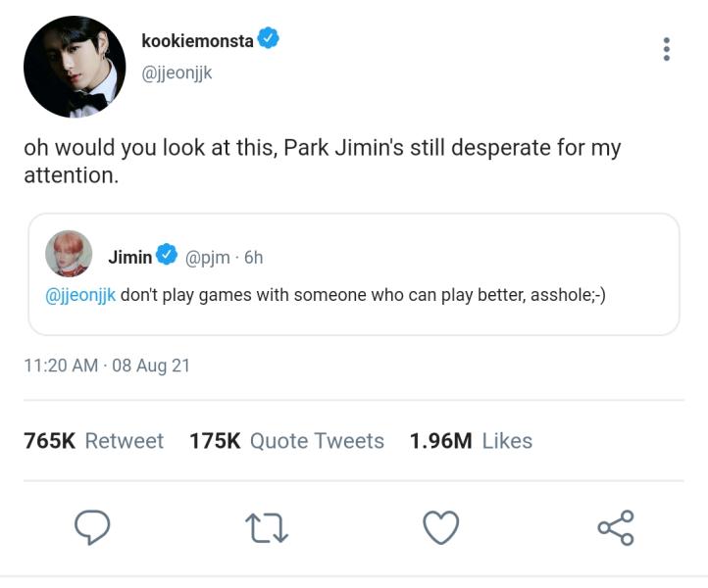
Task: Click the reply speech bubble icon
Action: [92, 527]
